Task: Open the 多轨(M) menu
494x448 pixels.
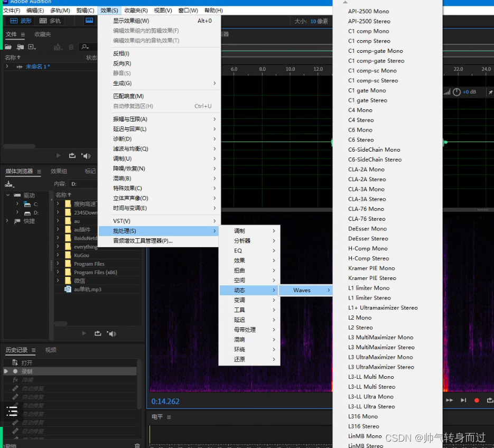Action: (60, 11)
